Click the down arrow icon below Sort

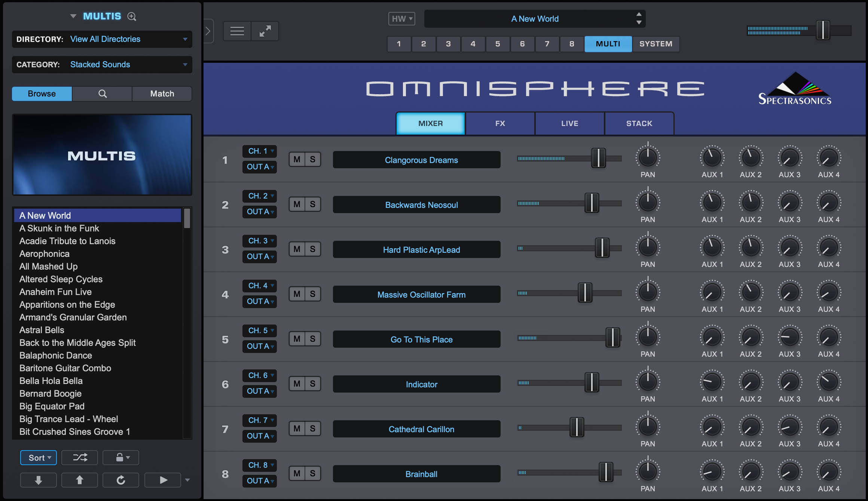point(38,480)
